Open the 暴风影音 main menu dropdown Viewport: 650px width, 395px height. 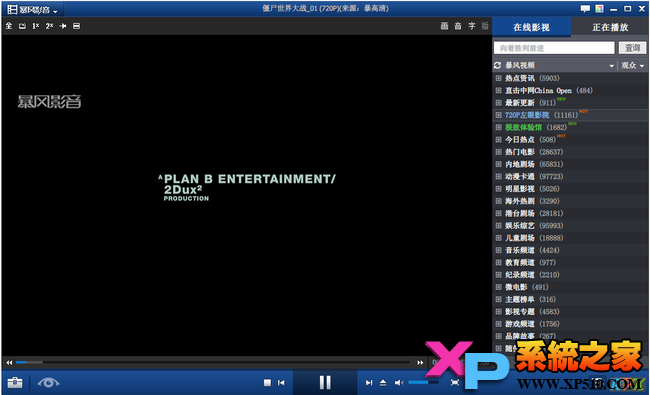[32, 9]
